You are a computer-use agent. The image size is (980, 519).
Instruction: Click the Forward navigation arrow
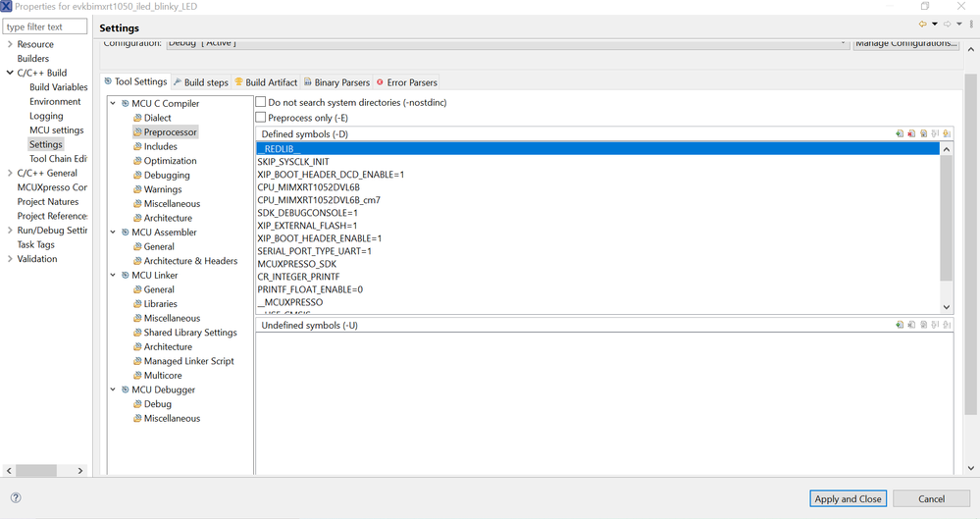click(947, 25)
